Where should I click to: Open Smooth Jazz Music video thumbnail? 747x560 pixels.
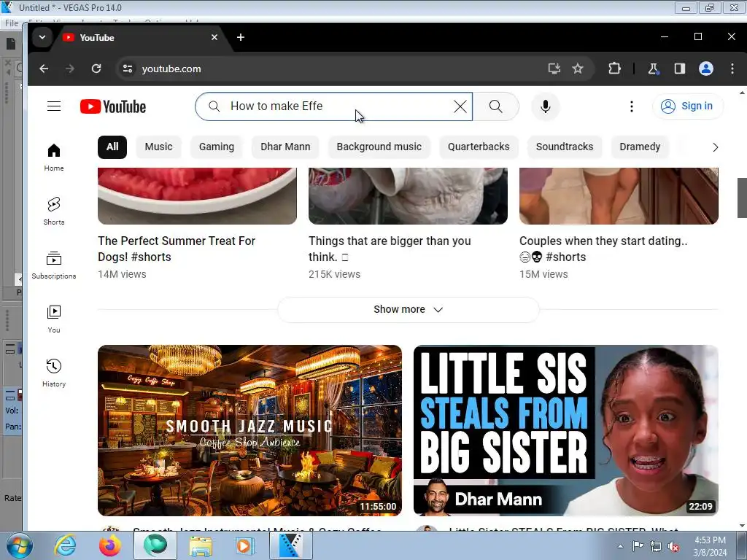(x=249, y=430)
